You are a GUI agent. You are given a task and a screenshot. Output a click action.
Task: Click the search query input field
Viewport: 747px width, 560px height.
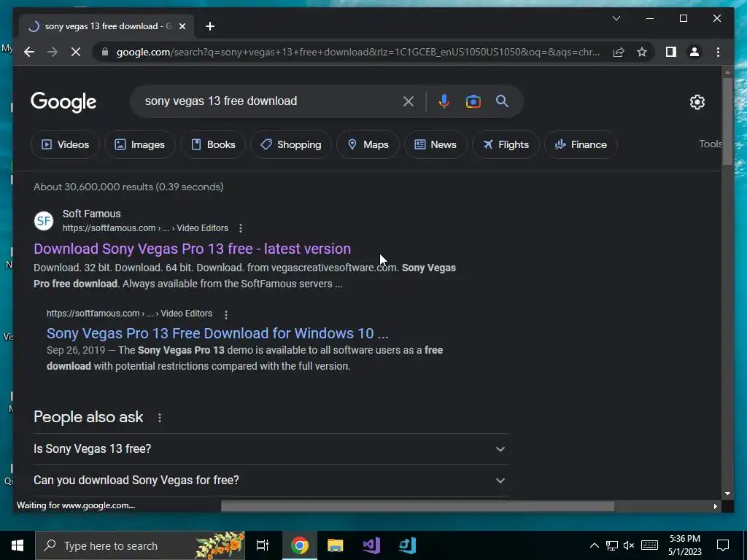[269, 101]
